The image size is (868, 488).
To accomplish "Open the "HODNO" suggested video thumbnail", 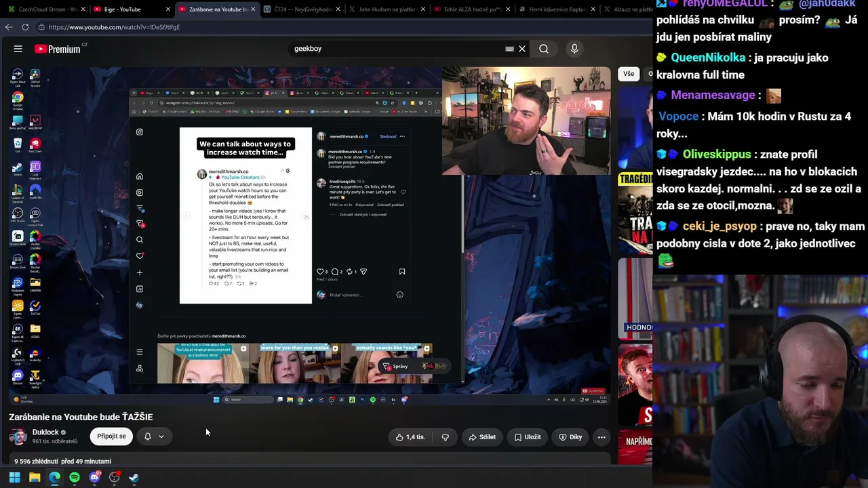I will coord(635,298).
